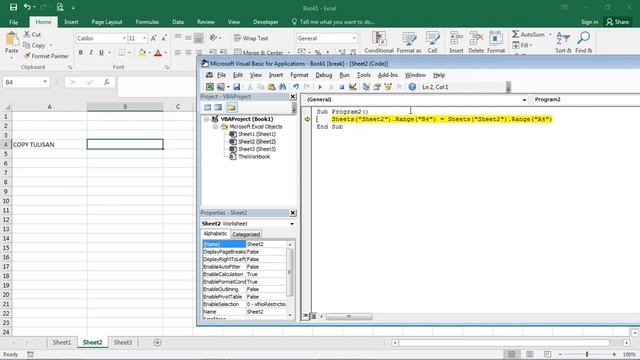Click Sign in link in Excel
640x360 pixels.
(x=589, y=22)
